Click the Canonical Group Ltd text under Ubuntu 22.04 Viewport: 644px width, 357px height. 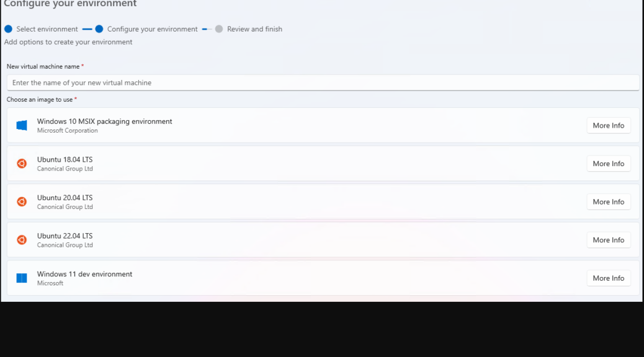pyautogui.click(x=65, y=245)
